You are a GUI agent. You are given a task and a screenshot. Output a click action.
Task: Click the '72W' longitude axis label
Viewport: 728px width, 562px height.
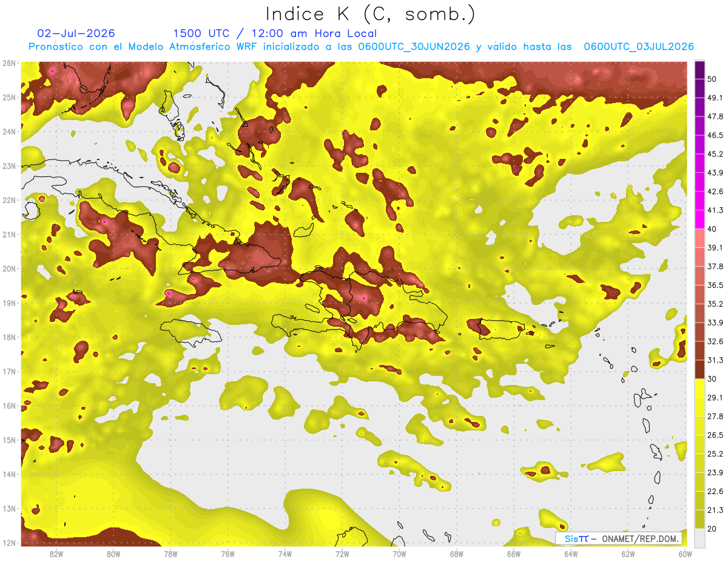[342, 554]
